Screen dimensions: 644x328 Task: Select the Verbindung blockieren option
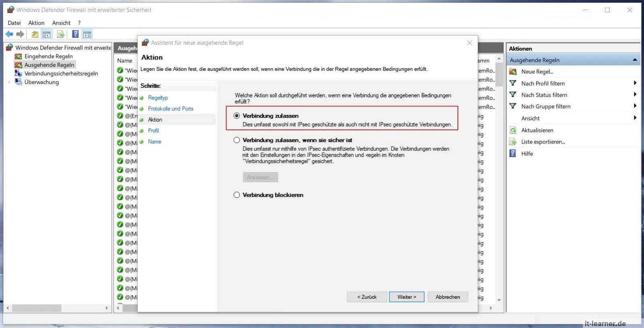coord(237,195)
